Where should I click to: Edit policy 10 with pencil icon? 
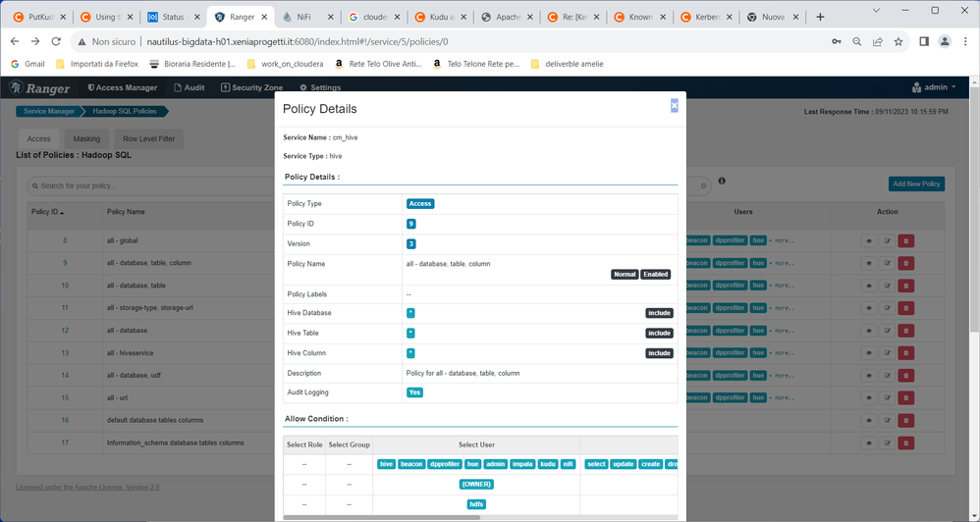(888, 286)
